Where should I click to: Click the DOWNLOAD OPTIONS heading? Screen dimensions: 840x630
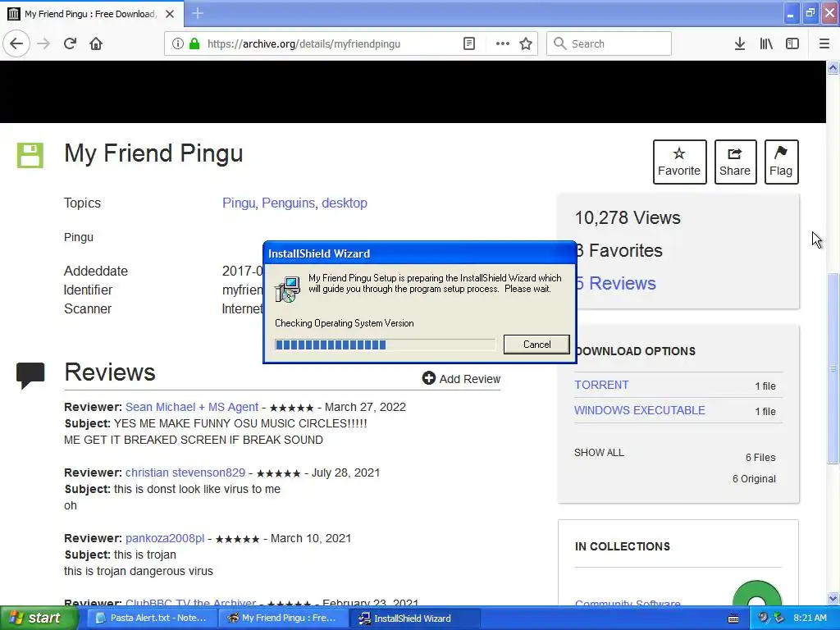click(x=636, y=351)
